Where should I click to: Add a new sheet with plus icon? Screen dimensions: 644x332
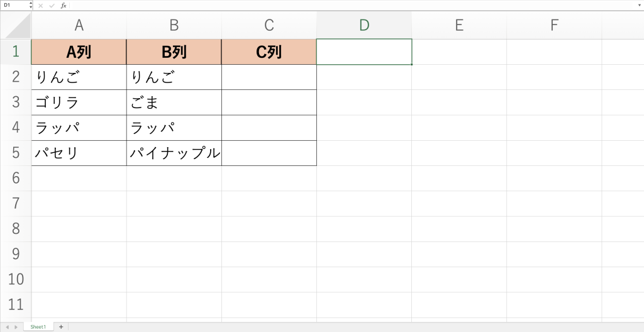click(x=61, y=327)
